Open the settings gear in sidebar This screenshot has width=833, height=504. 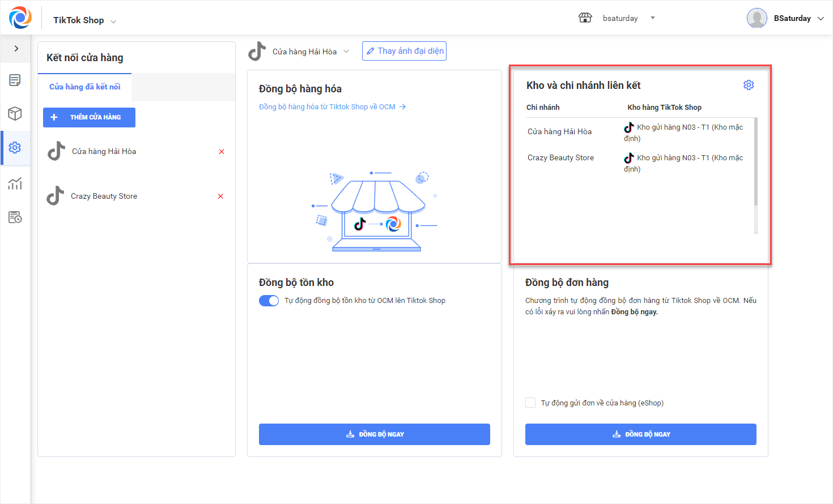15,148
